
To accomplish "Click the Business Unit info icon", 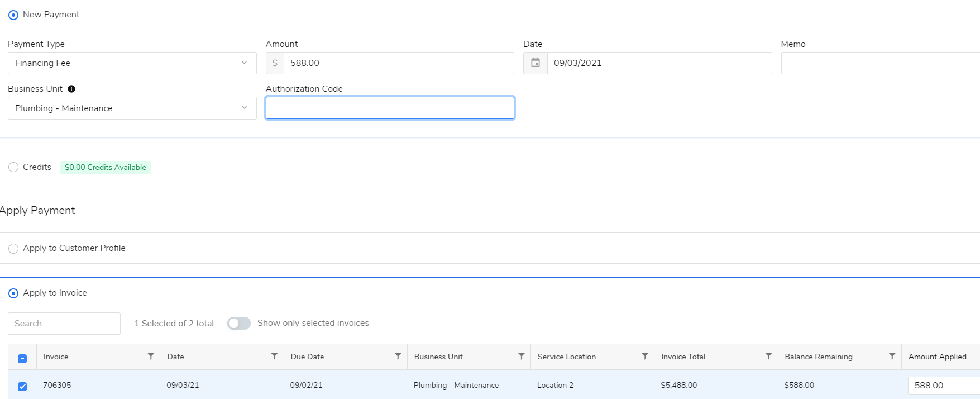I will click(71, 89).
